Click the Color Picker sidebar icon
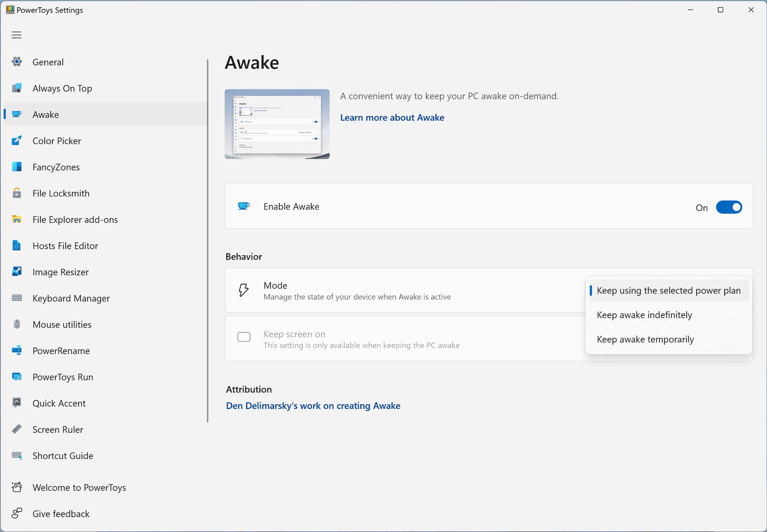767x532 pixels. pos(17,141)
